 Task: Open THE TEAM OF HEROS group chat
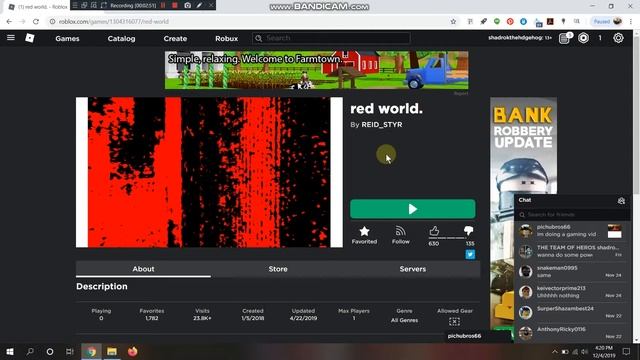pos(572,251)
